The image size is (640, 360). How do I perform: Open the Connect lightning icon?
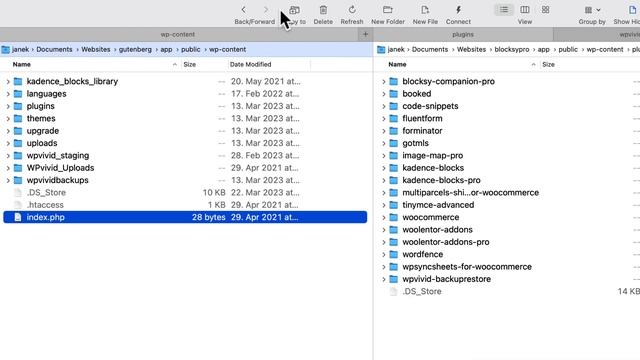[458, 10]
